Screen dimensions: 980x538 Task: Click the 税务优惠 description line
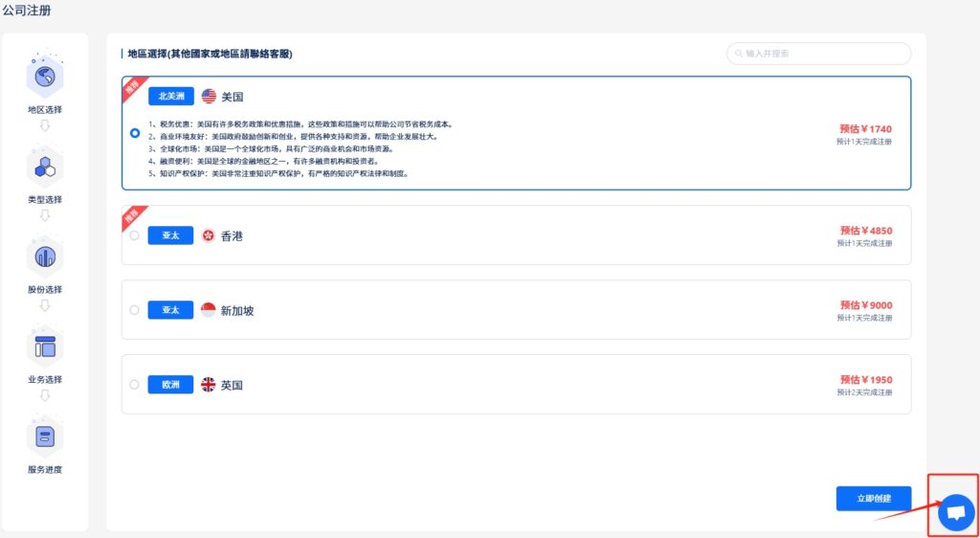point(301,124)
